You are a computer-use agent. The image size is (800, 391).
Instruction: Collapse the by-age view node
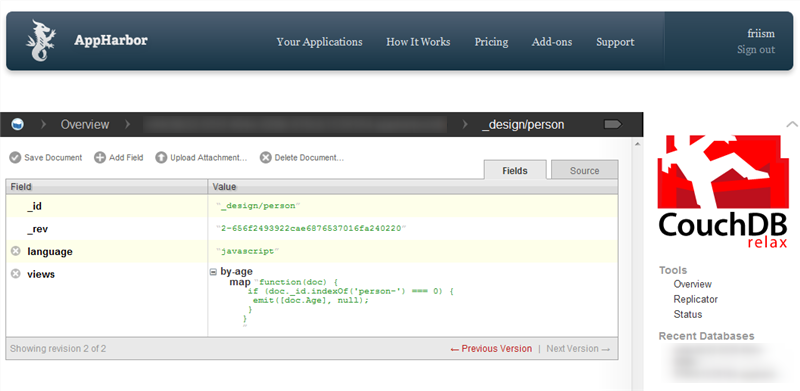[214, 272]
